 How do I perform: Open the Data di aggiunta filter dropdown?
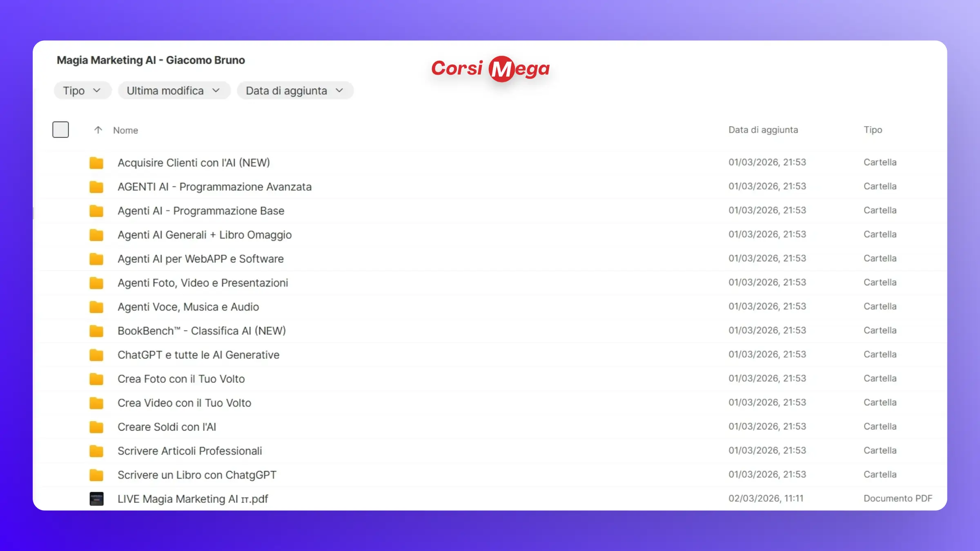295,91
